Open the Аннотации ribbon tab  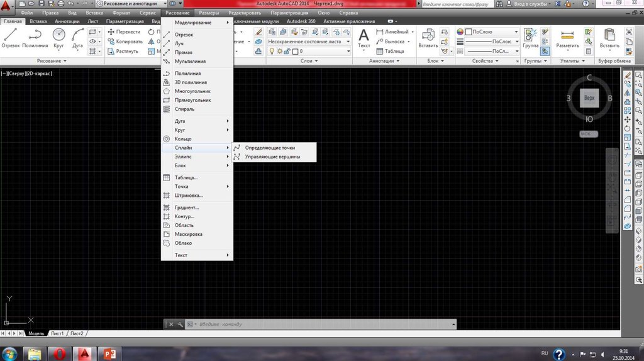pos(67,21)
